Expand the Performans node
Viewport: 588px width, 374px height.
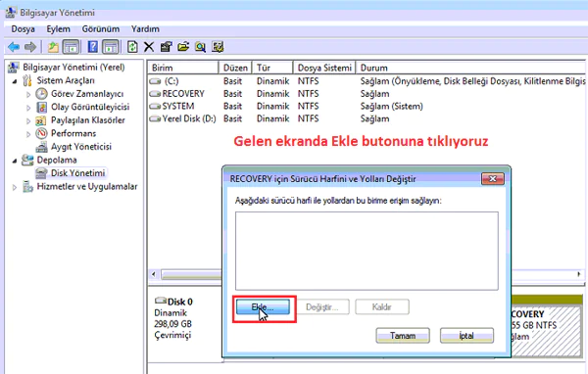pyautogui.click(x=28, y=134)
